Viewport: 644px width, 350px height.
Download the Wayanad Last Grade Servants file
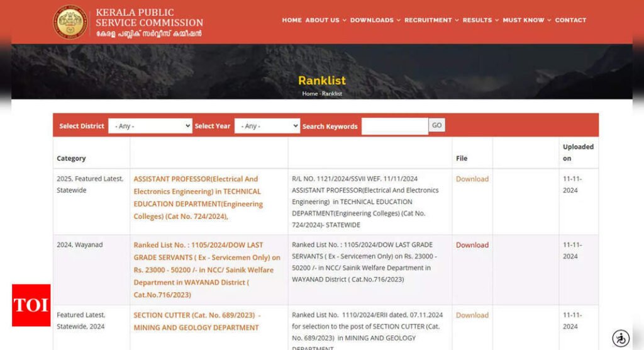pyautogui.click(x=472, y=245)
